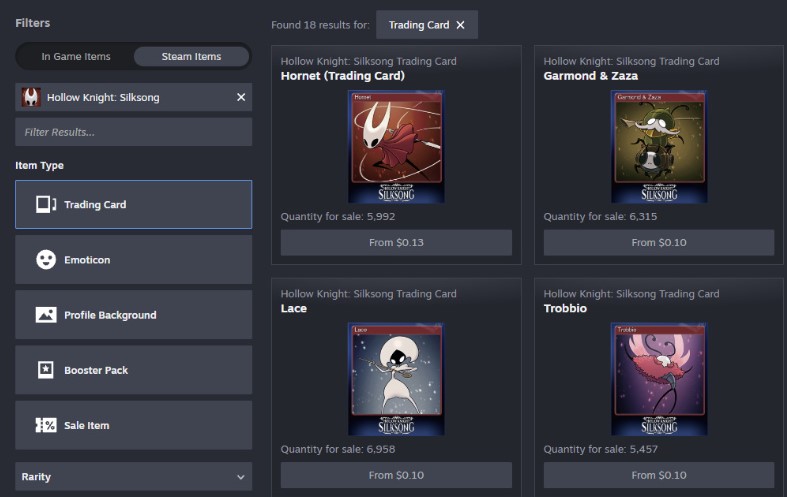The image size is (787, 497).
Task: Select the Booster Pack item type
Action: click(134, 370)
